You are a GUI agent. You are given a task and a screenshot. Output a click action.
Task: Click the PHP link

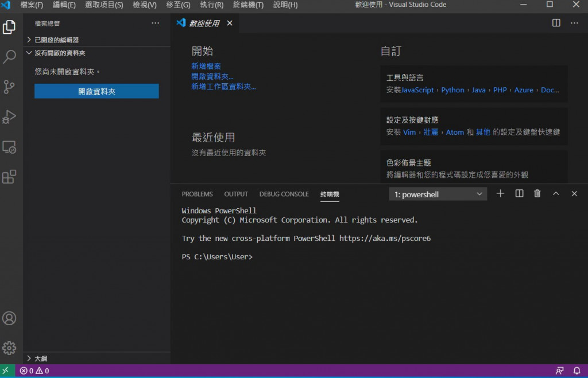point(500,90)
